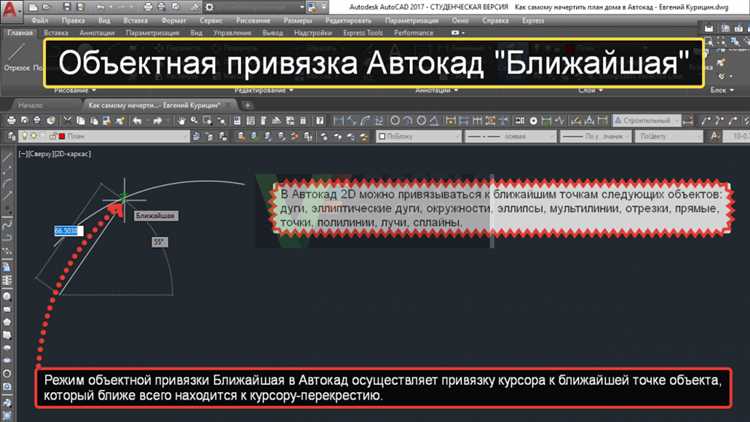Screen dimensions: 750x422
Task: Click the Plot printer icon in quick access bar
Action: (x=148, y=7)
